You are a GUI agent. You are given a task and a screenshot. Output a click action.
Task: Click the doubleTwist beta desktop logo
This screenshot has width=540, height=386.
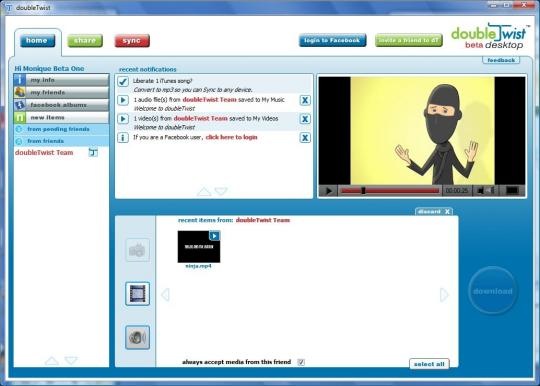(x=489, y=36)
